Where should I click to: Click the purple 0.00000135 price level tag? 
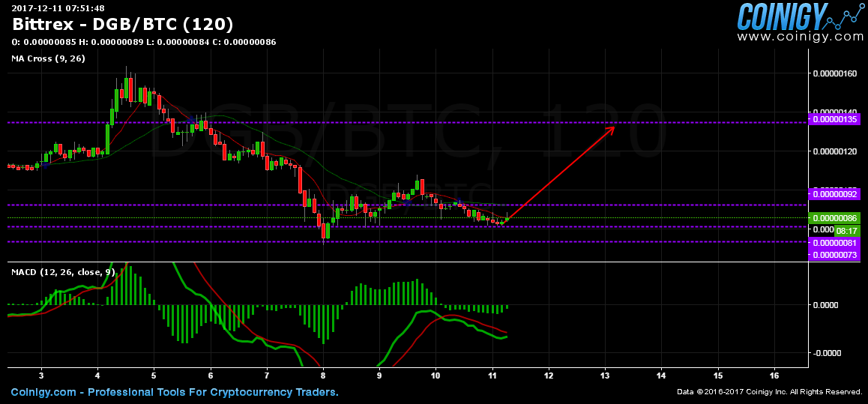click(x=835, y=119)
